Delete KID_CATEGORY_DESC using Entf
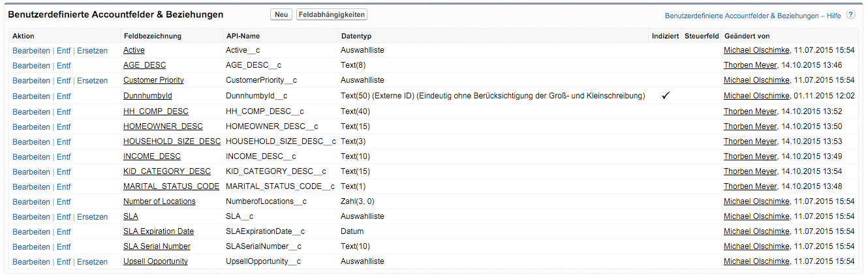868x277 pixels. 63,171
